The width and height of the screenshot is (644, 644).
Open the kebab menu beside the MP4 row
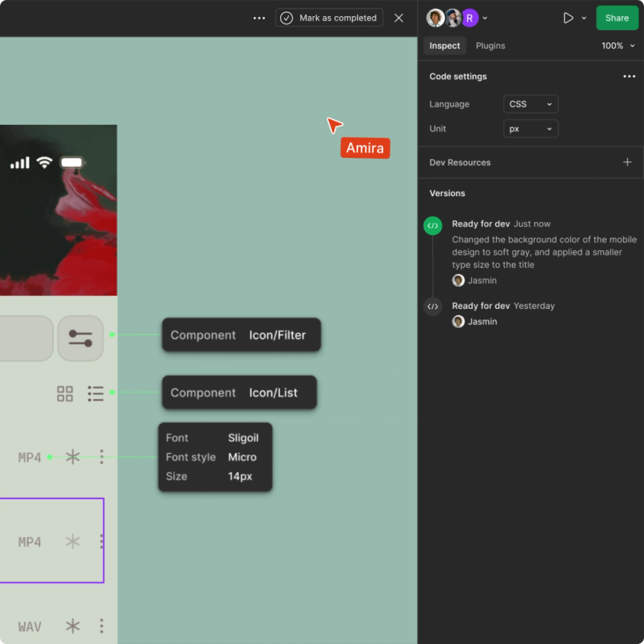[101, 457]
